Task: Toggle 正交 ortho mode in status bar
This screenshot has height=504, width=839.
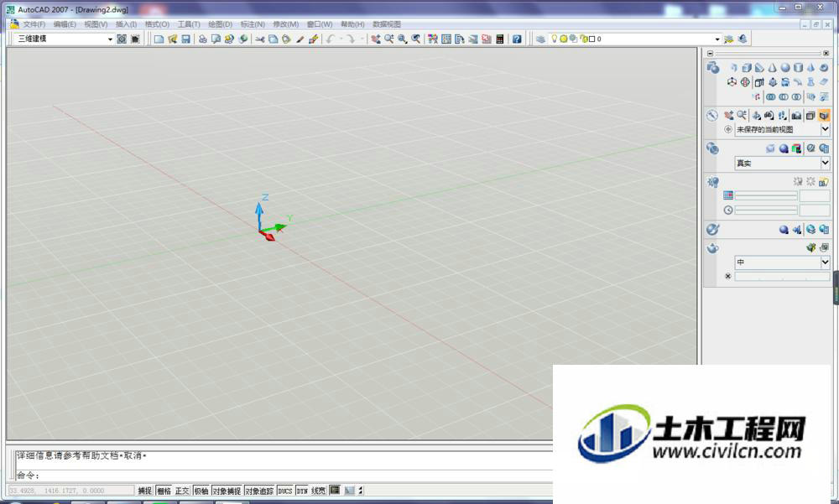Action: coord(182,491)
